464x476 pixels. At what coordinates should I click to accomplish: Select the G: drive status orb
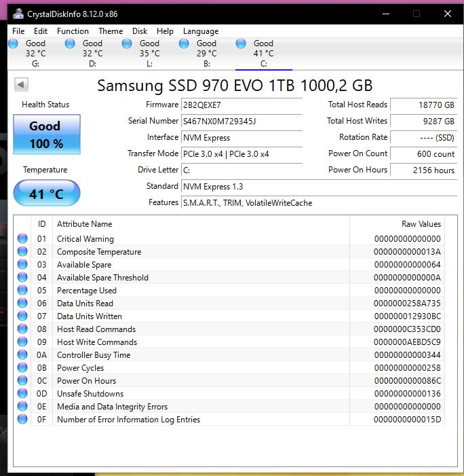click(x=13, y=43)
